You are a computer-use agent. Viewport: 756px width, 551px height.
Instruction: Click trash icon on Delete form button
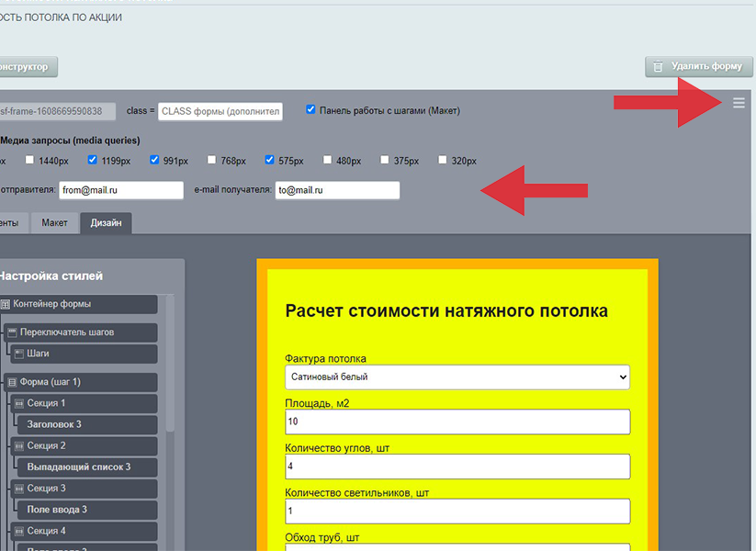[x=658, y=66]
